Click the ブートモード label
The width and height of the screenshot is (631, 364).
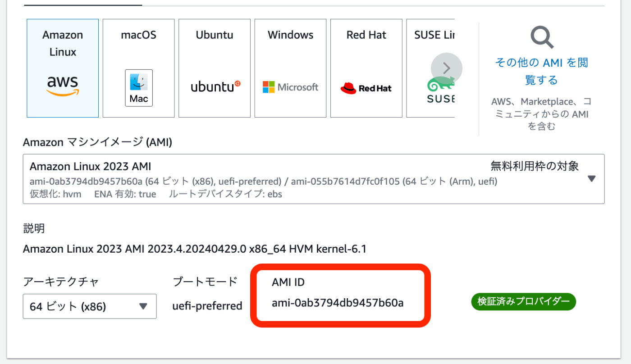205,282
